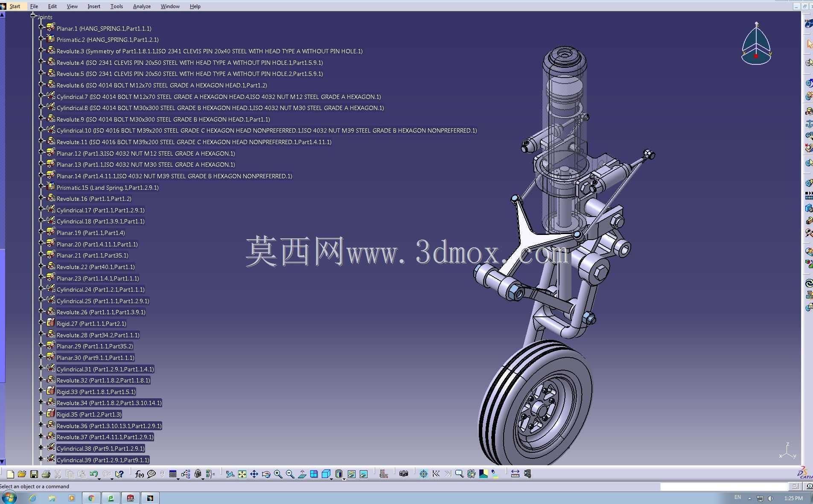Select Revolute.3 joint in the tree
Image resolution: width=813 pixels, height=504 pixels.
click(x=210, y=51)
